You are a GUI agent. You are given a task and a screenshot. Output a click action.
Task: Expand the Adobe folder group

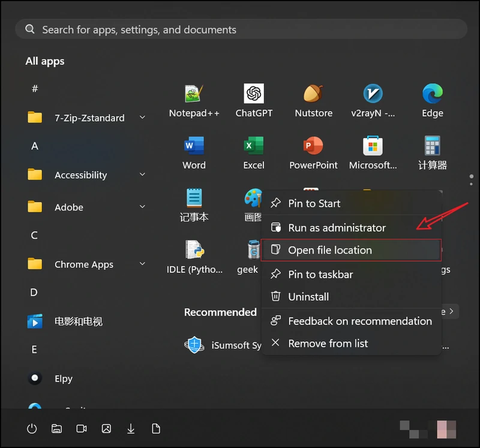(x=142, y=207)
